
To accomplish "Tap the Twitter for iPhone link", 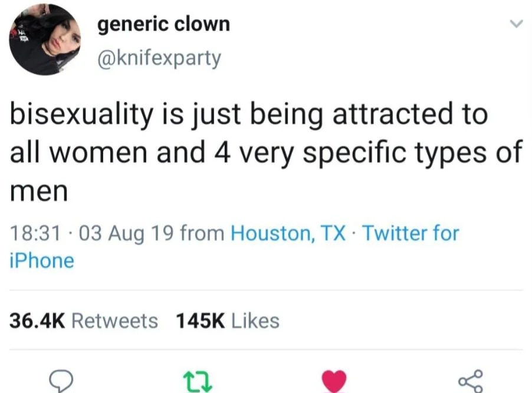I will point(234,247).
